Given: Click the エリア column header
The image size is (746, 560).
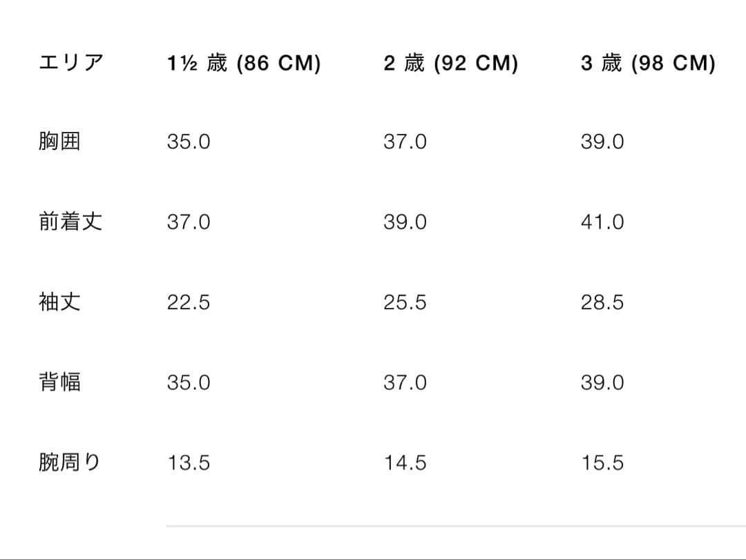Looking at the screenshot, I should click(x=70, y=64).
